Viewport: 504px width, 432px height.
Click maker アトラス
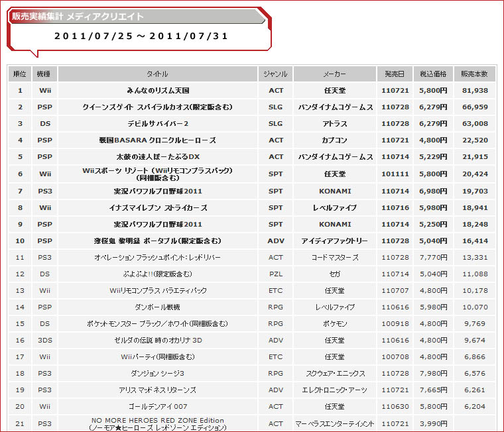coord(335,124)
